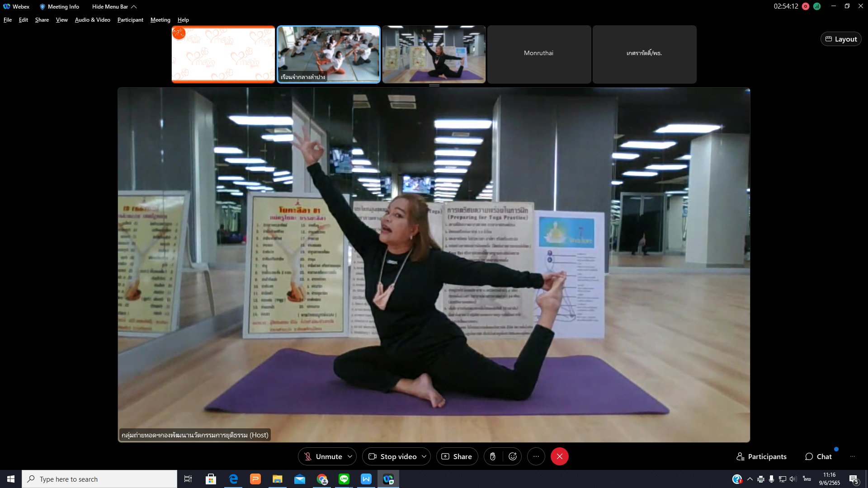Click the red leave meeting button
Image resolution: width=868 pixels, height=488 pixels.
559,456
